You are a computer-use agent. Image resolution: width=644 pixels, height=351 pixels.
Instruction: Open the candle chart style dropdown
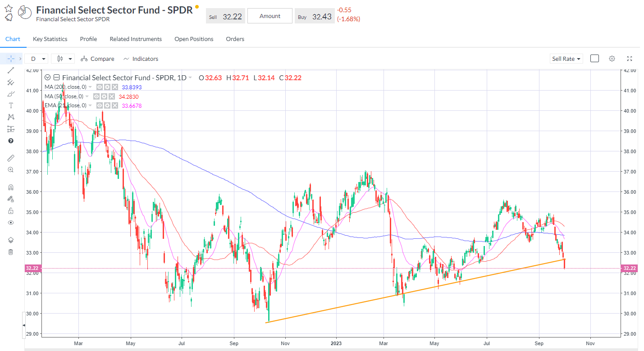[x=63, y=59]
